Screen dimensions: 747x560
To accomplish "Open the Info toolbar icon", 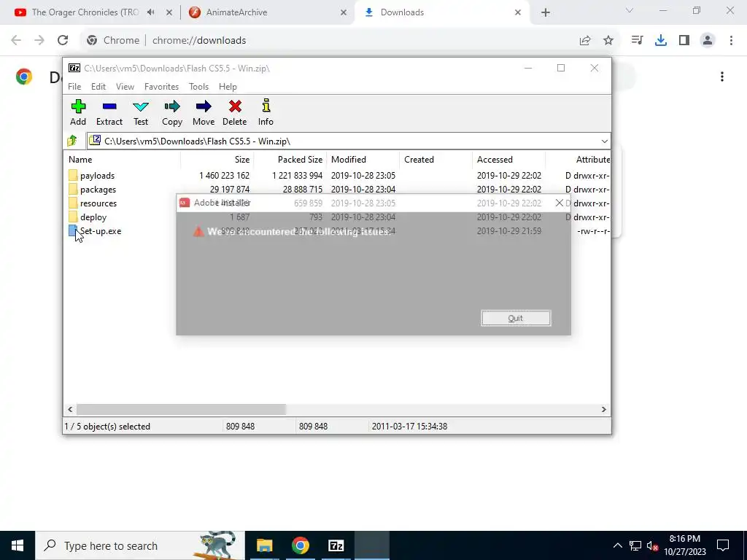I will point(266,106).
